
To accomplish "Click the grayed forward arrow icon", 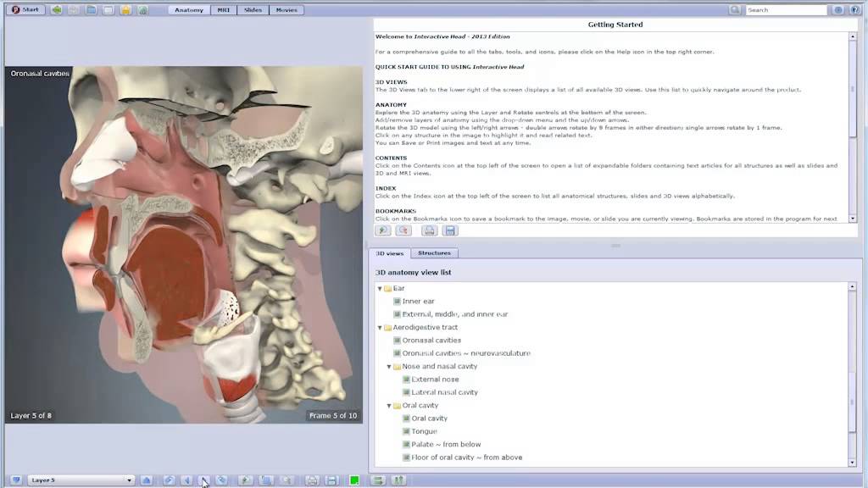I will pyautogui.click(x=74, y=10).
